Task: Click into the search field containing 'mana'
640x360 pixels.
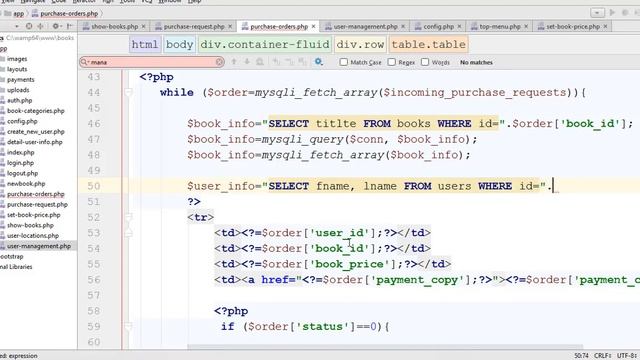Action: (x=152, y=62)
